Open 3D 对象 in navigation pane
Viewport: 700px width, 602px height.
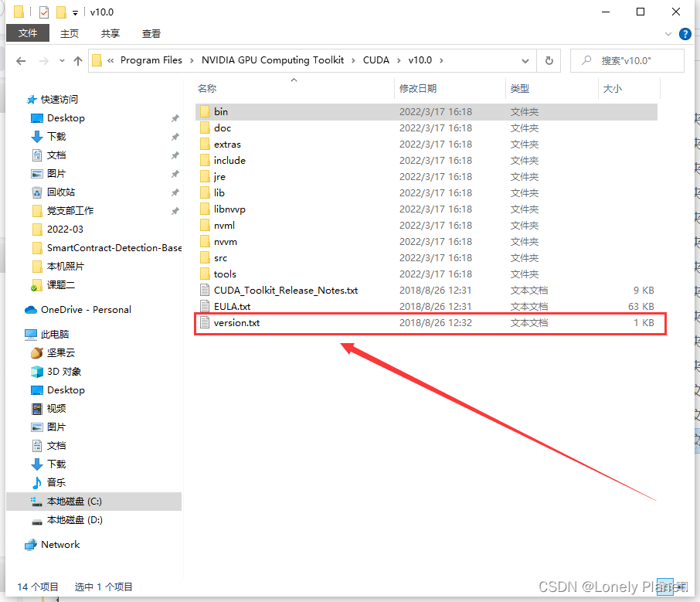coord(64,372)
